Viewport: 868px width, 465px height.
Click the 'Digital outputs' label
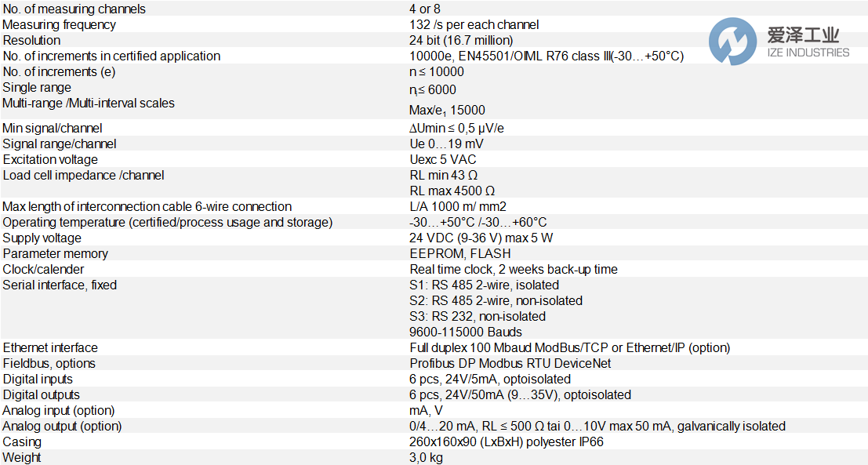[x=42, y=394]
